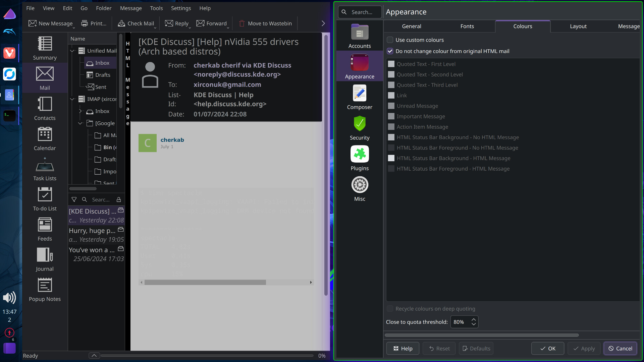This screenshot has width=644, height=362.
Task: Click the filter funnel icon above message list
Action: click(74, 199)
